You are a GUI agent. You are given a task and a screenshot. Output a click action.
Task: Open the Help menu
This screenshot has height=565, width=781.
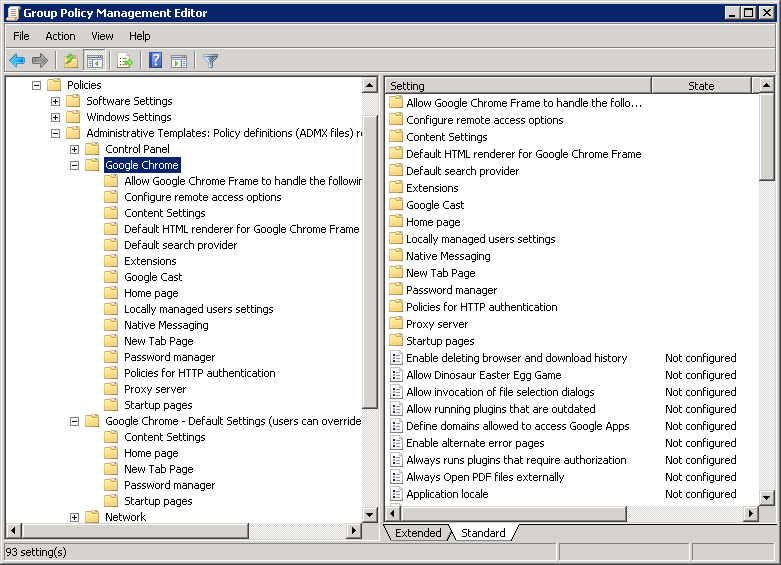[139, 36]
